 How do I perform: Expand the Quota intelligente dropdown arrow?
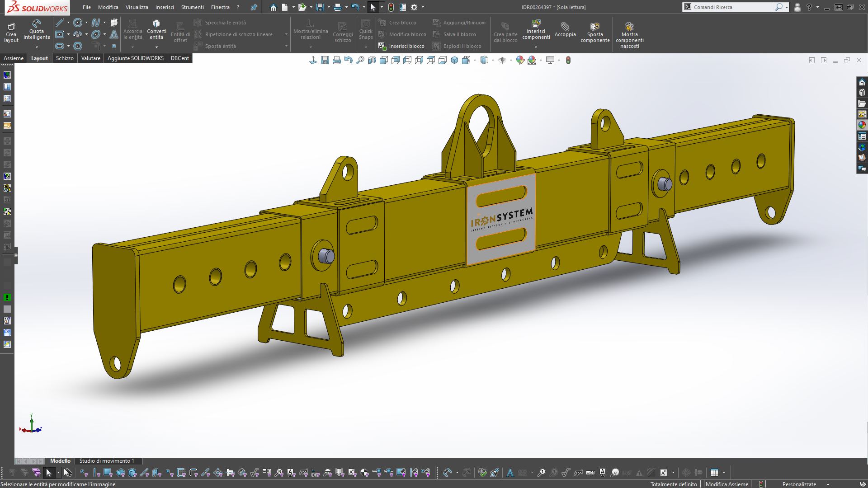37,47
